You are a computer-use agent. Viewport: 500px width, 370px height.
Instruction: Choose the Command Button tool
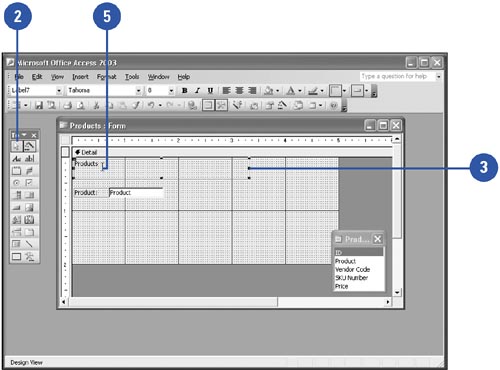16,208
